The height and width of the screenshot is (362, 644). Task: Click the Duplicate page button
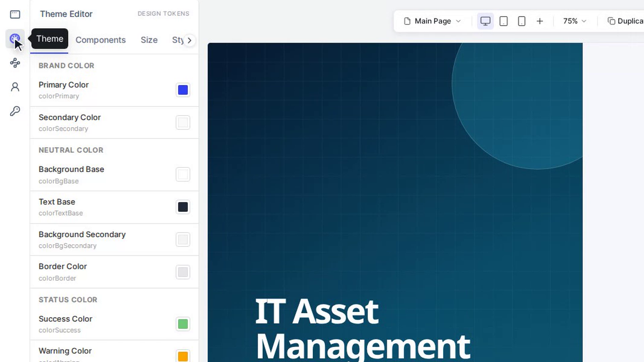[x=625, y=21]
